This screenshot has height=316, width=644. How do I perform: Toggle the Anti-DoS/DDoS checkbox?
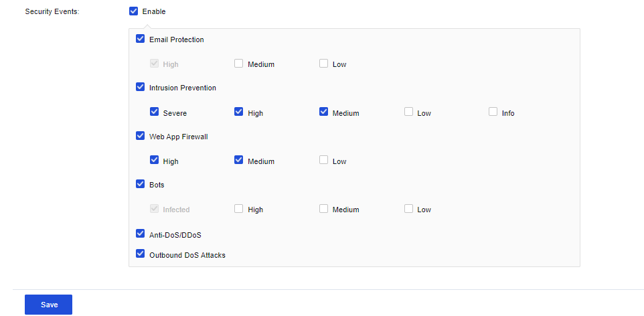point(141,234)
